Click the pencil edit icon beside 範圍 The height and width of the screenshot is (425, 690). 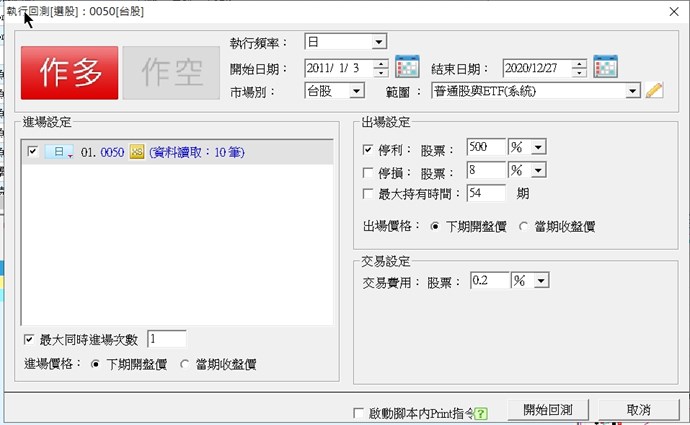pyautogui.click(x=654, y=90)
